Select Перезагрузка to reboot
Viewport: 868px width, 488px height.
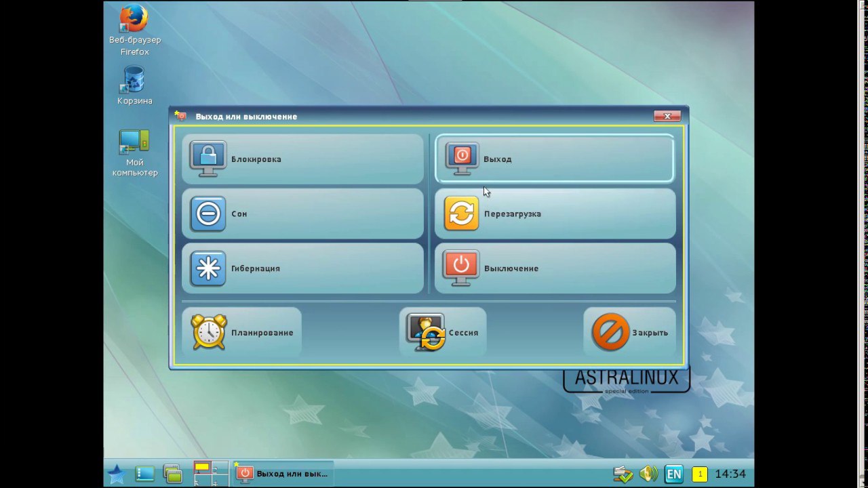[x=555, y=213]
